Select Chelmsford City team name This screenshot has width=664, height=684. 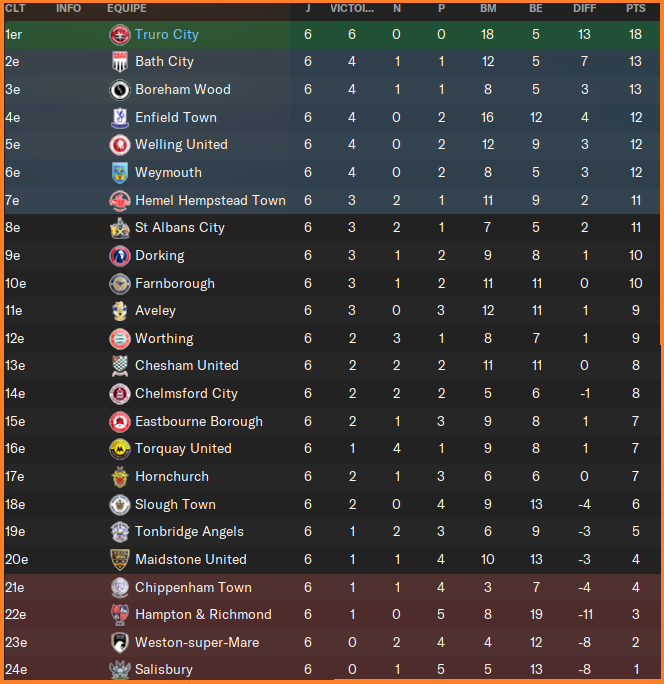coord(186,393)
